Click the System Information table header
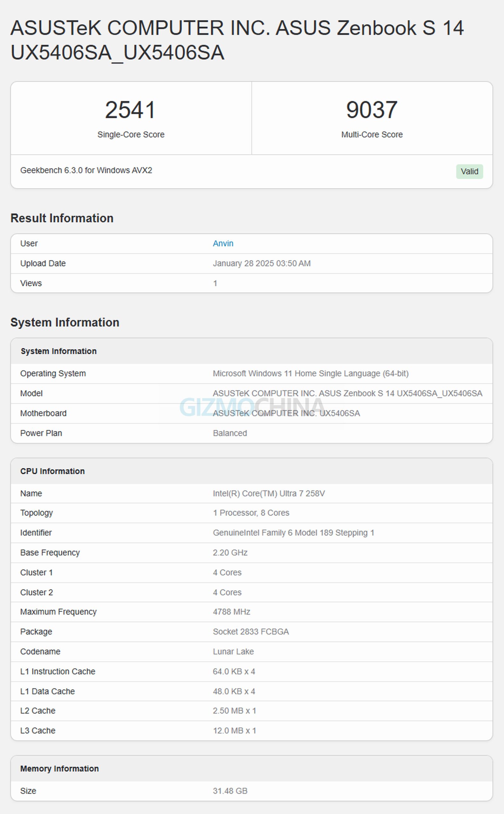 point(58,351)
